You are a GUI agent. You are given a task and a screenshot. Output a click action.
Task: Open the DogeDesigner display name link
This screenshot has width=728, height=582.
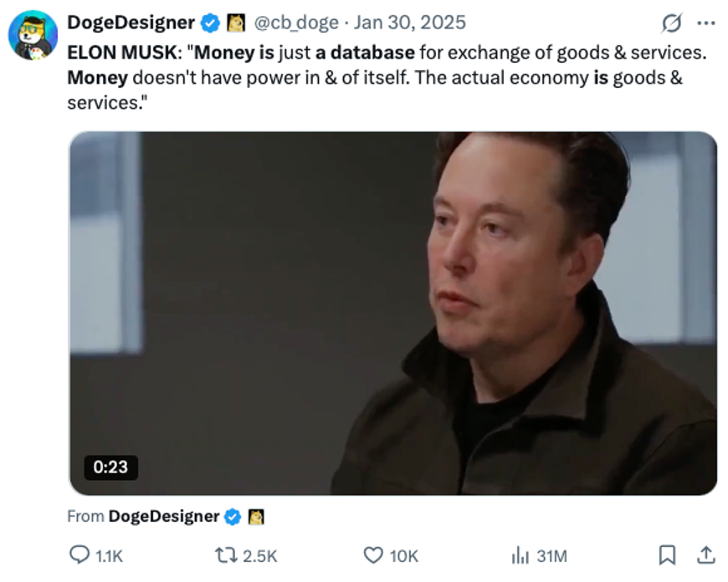click(131, 23)
